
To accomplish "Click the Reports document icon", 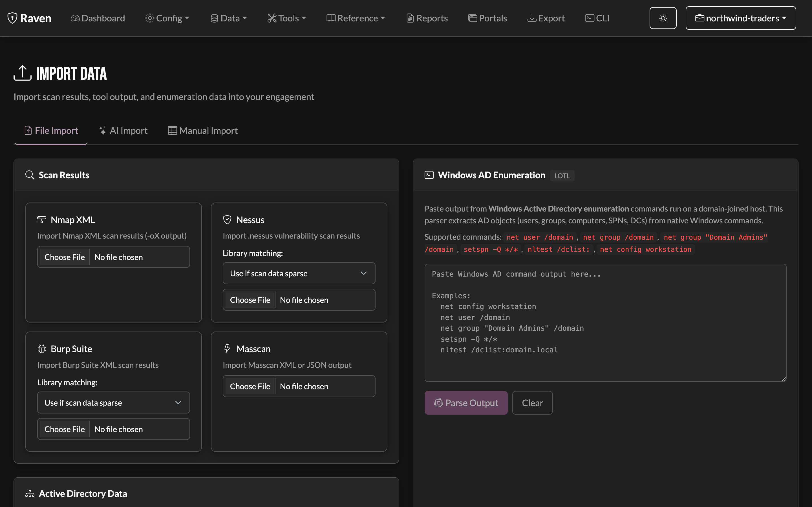I will pyautogui.click(x=410, y=18).
